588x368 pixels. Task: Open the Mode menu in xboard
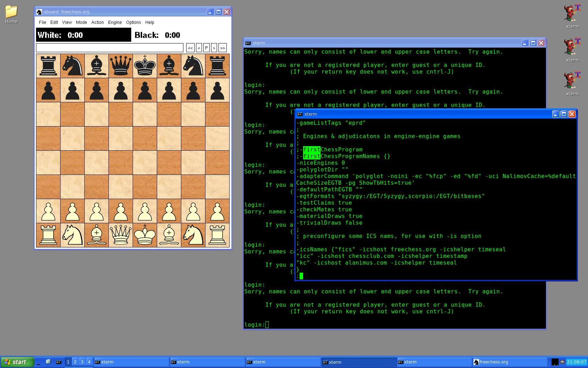pyautogui.click(x=81, y=22)
